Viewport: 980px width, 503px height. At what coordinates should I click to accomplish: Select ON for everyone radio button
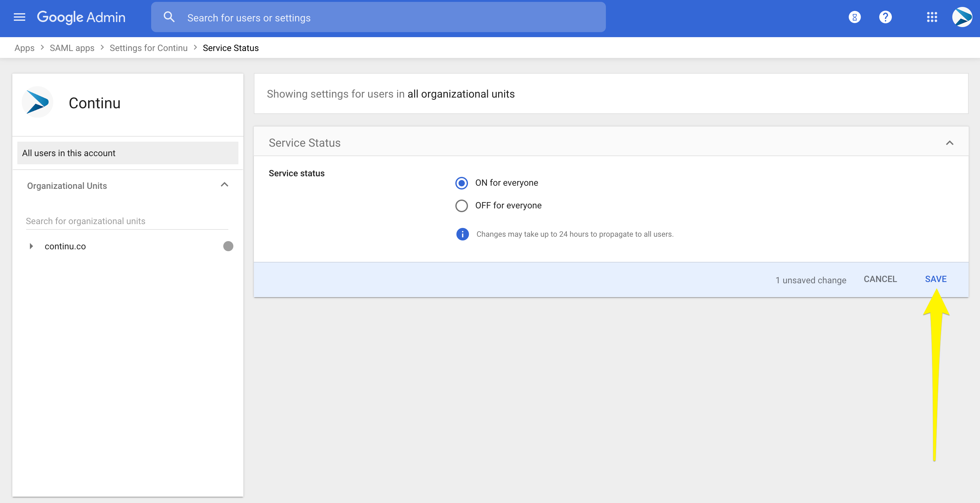(461, 183)
